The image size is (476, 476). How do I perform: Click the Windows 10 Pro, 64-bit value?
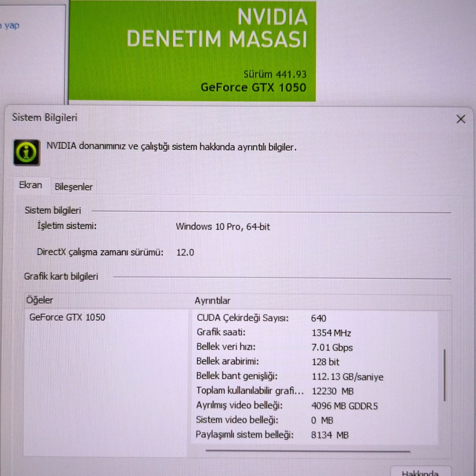223,226
